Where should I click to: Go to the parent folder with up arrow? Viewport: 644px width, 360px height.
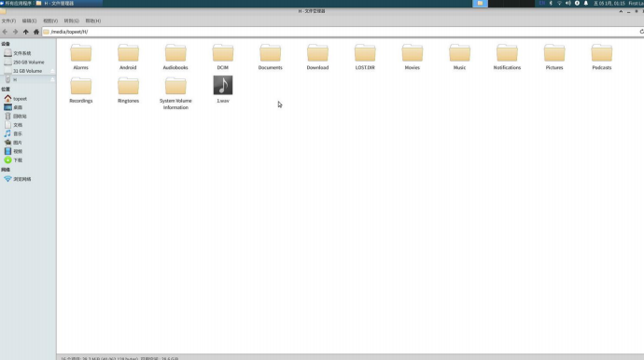pos(26,32)
